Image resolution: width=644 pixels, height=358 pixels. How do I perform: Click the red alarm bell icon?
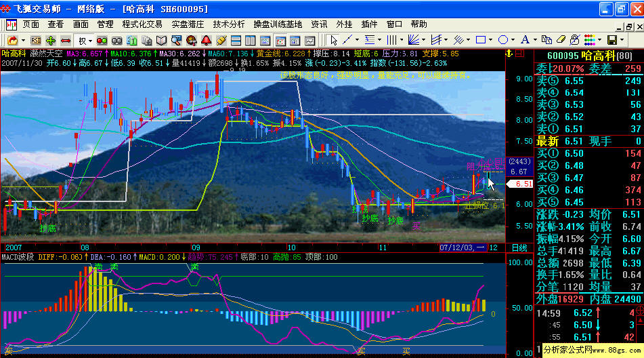206,40
